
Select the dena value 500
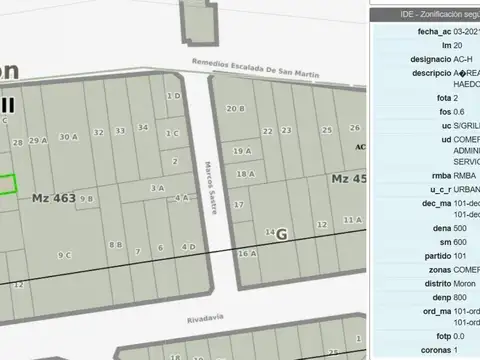pos(460,228)
